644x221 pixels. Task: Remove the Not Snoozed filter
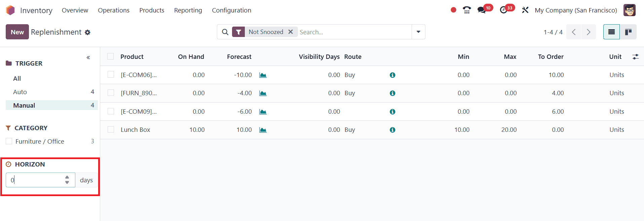tap(291, 32)
